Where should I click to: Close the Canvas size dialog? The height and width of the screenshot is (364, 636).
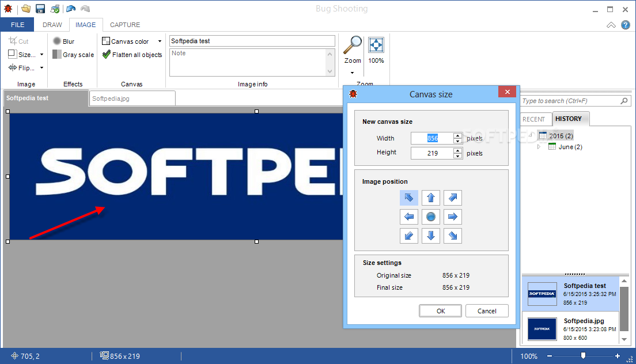[507, 92]
